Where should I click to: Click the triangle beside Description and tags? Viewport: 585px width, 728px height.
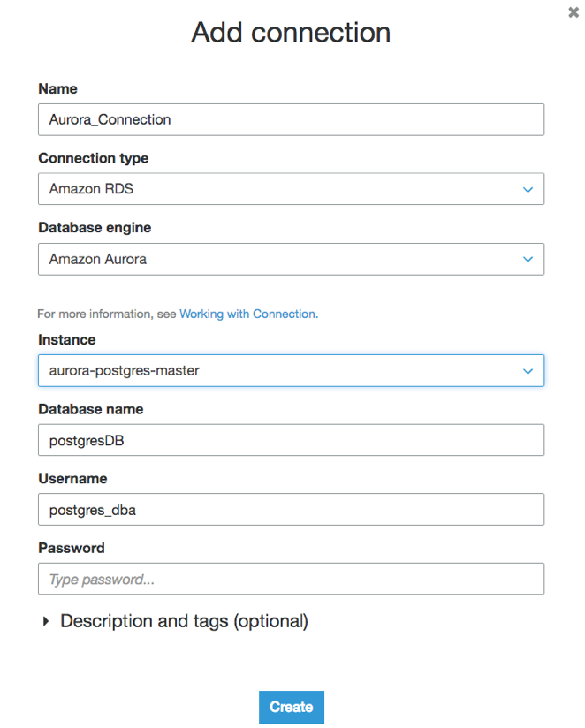46,622
